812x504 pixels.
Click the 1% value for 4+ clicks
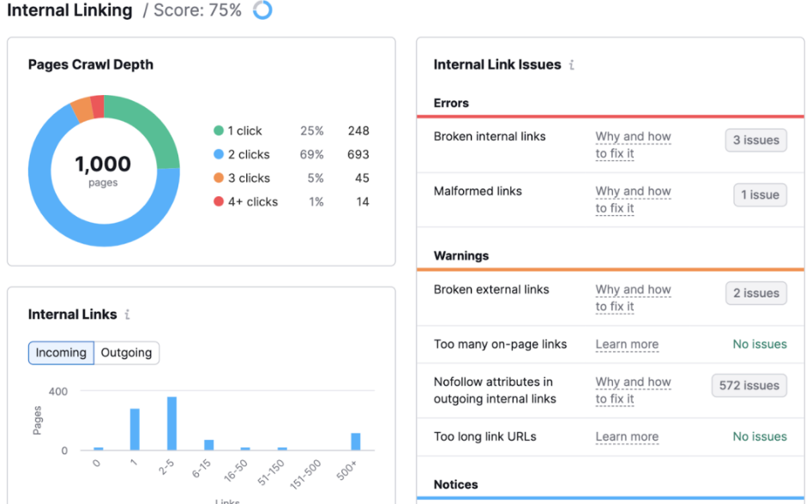coord(316,201)
